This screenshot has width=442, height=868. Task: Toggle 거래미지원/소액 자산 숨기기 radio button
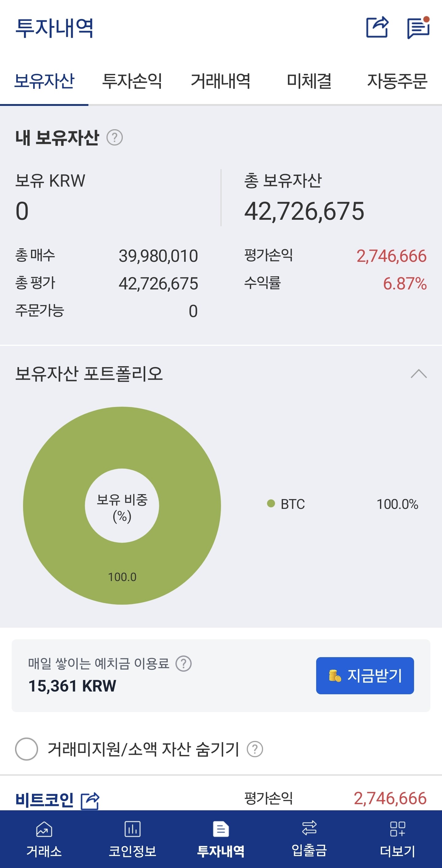[x=26, y=749]
